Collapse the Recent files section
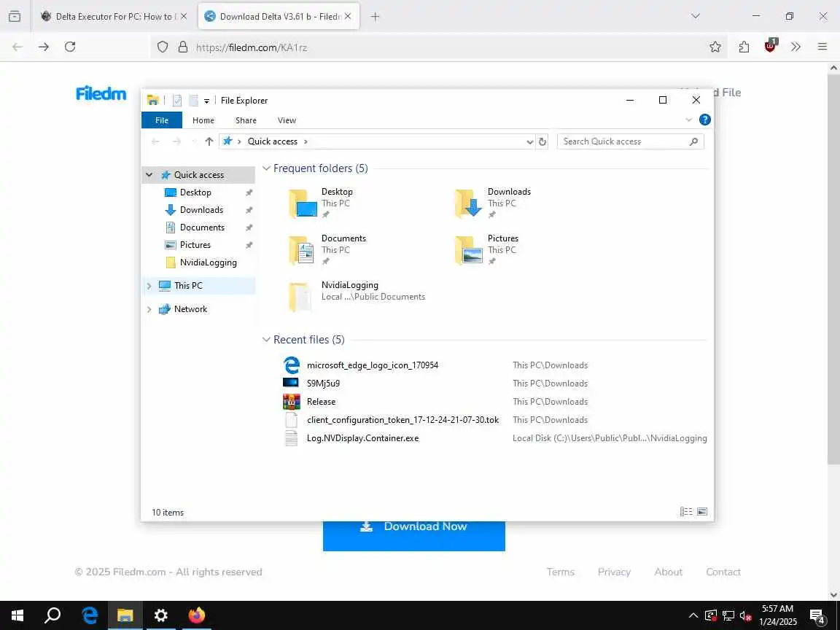 [266, 340]
